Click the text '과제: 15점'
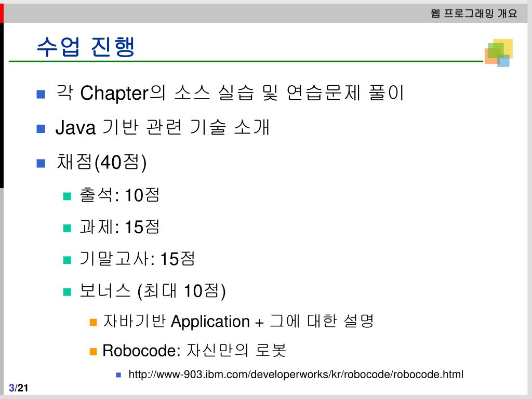Viewport: 532px width, 399px height. point(119,227)
